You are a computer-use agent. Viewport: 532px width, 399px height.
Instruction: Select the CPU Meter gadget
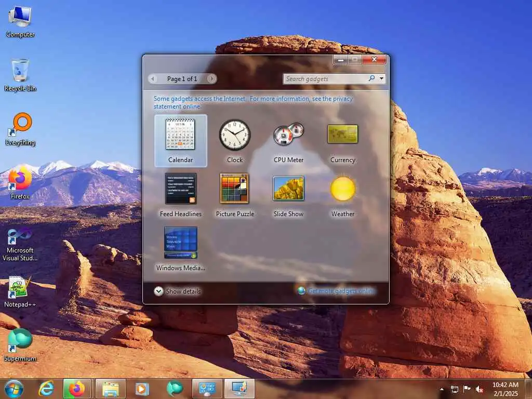point(289,140)
